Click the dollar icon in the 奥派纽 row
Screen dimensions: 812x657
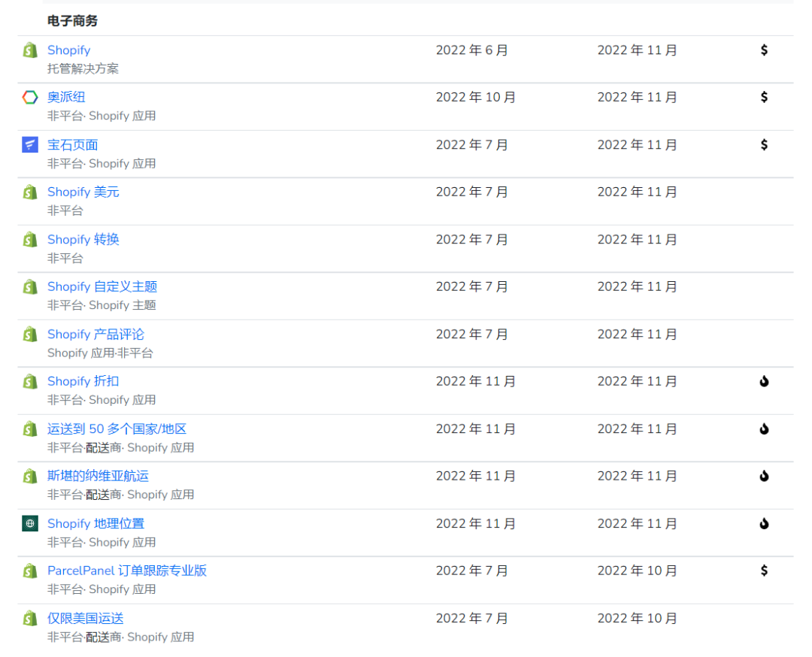click(764, 97)
